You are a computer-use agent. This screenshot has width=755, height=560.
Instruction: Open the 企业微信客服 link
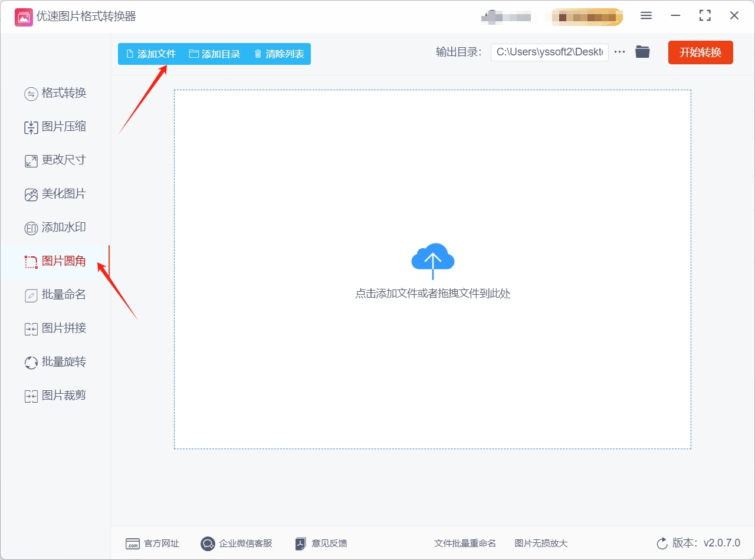coord(237,543)
